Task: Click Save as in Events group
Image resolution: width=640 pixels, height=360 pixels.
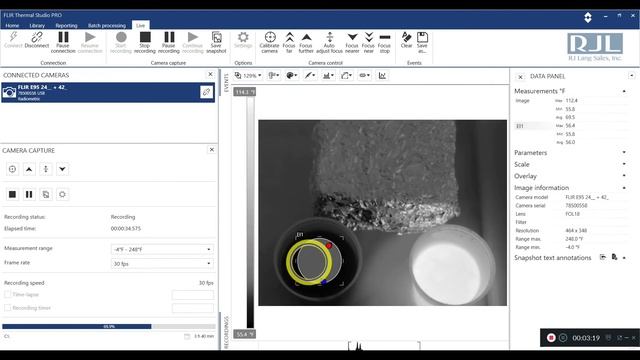Action: coord(422,42)
